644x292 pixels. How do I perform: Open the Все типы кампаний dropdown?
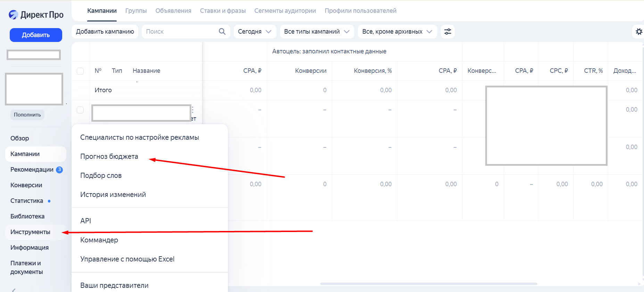click(x=317, y=32)
